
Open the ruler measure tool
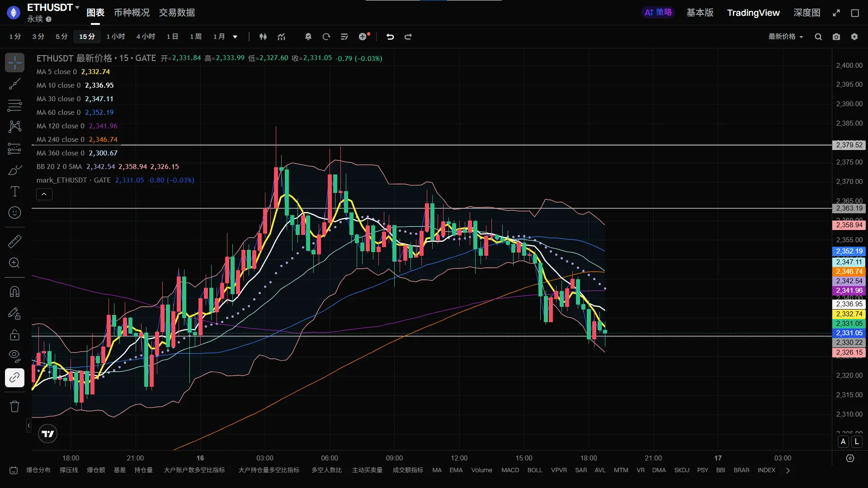(x=14, y=241)
